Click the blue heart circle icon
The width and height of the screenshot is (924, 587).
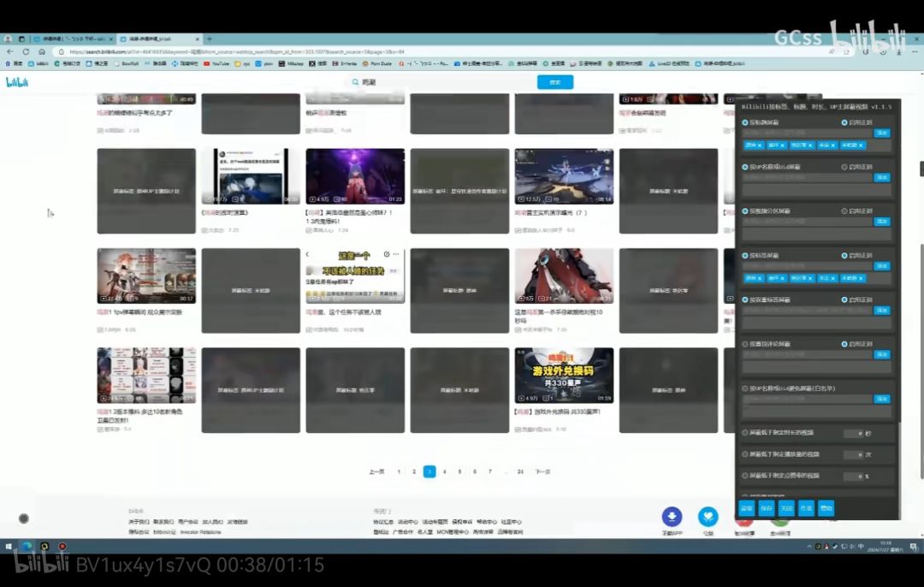pos(708,517)
